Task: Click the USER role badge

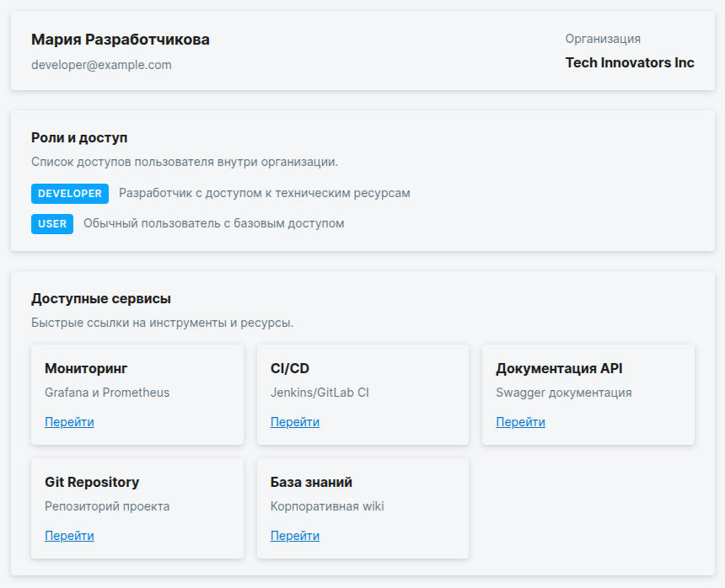Action: tap(52, 224)
